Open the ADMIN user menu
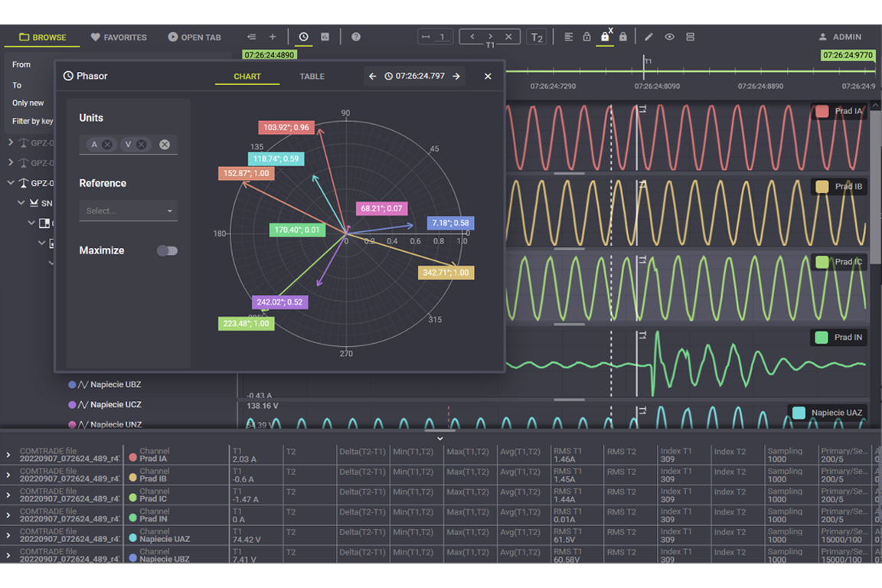882x588 pixels. 840,37
